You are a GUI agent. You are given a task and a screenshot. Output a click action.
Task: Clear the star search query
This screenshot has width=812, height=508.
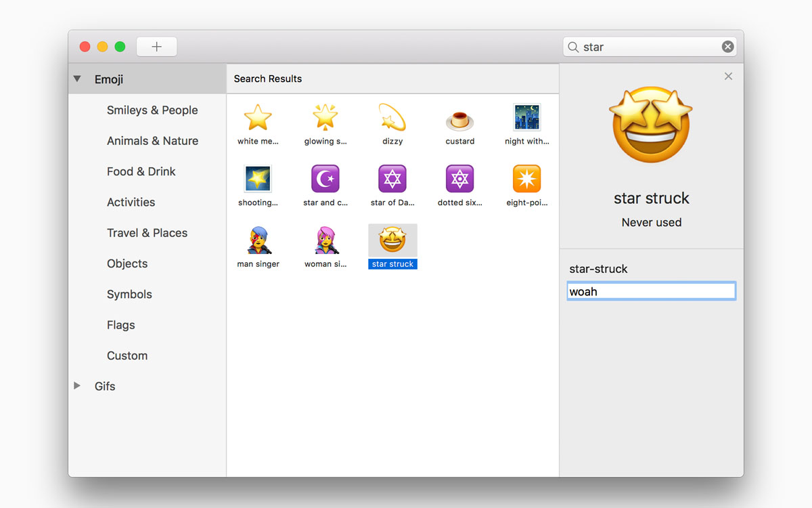(x=727, y=47)
